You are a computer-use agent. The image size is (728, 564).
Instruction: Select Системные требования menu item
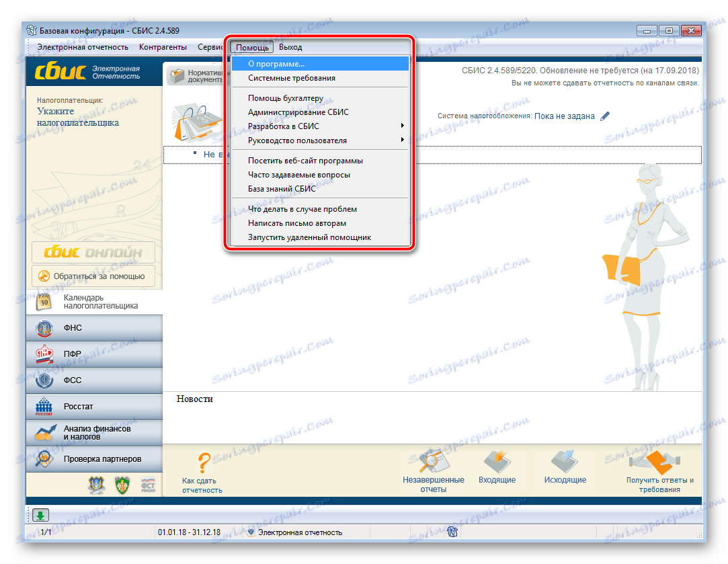pyautogui.click(x=320, y=78)
